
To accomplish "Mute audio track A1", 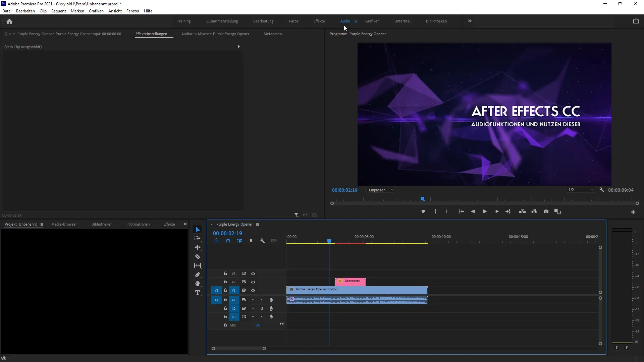I will (253, 300).
